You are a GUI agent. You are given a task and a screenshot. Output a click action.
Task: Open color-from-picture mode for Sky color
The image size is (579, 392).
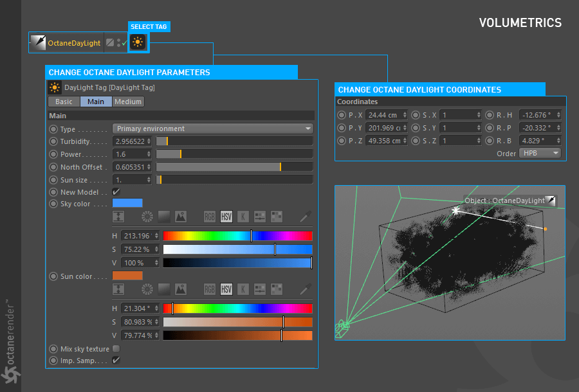(181, 217)
